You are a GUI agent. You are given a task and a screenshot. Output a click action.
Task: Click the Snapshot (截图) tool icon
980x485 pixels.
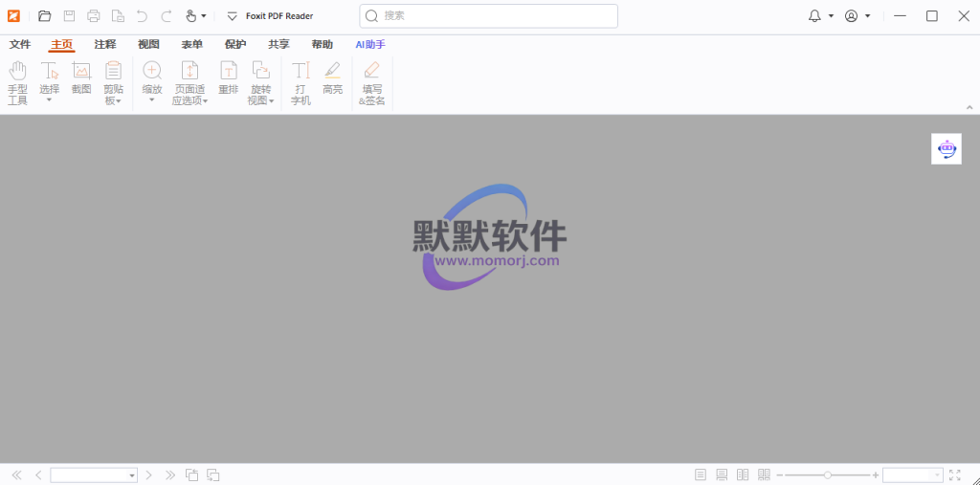coord(81,78)
